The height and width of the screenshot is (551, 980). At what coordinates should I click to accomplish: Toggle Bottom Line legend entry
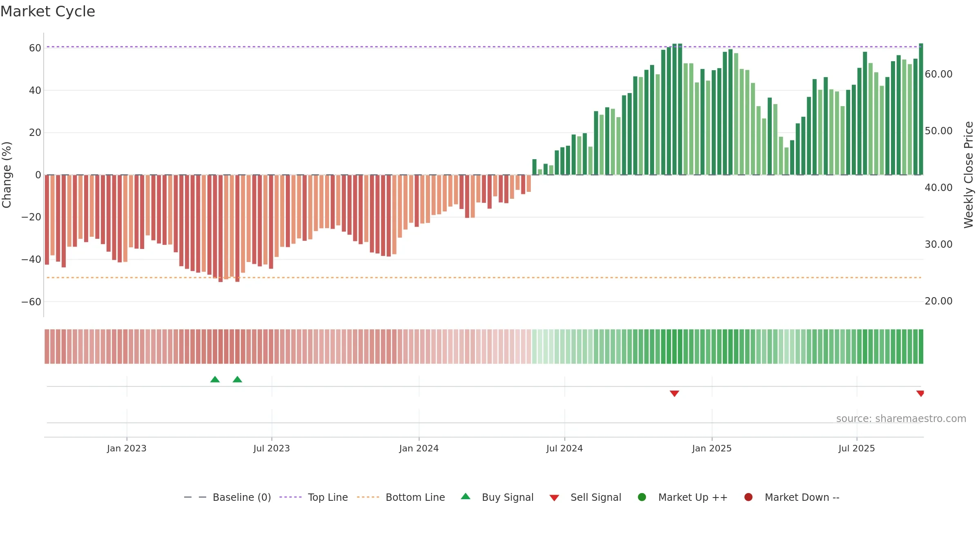(x=401, y=497)
